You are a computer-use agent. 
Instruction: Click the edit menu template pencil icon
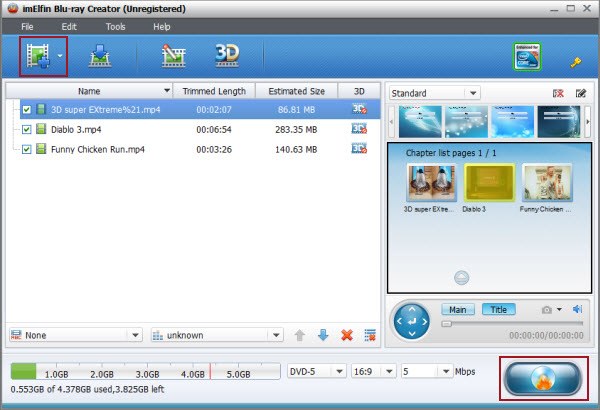click(x=581, y=93)
